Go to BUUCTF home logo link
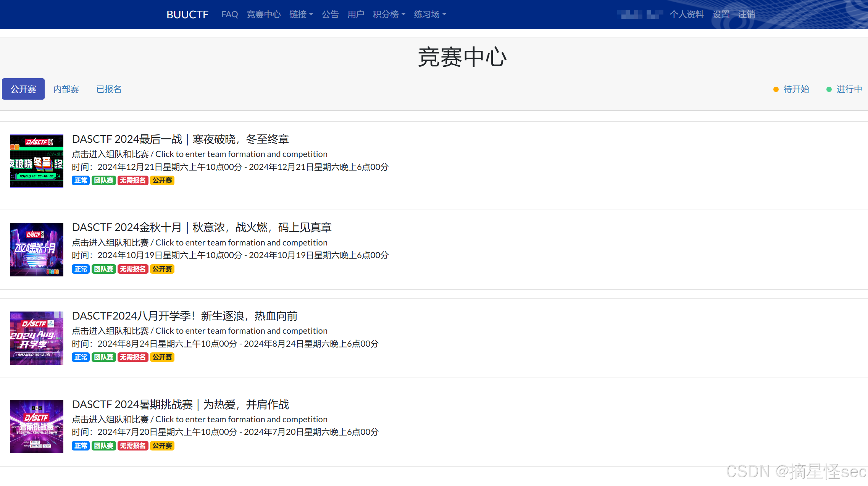Screen dimensions: 868x486 (x=187, y=15)
